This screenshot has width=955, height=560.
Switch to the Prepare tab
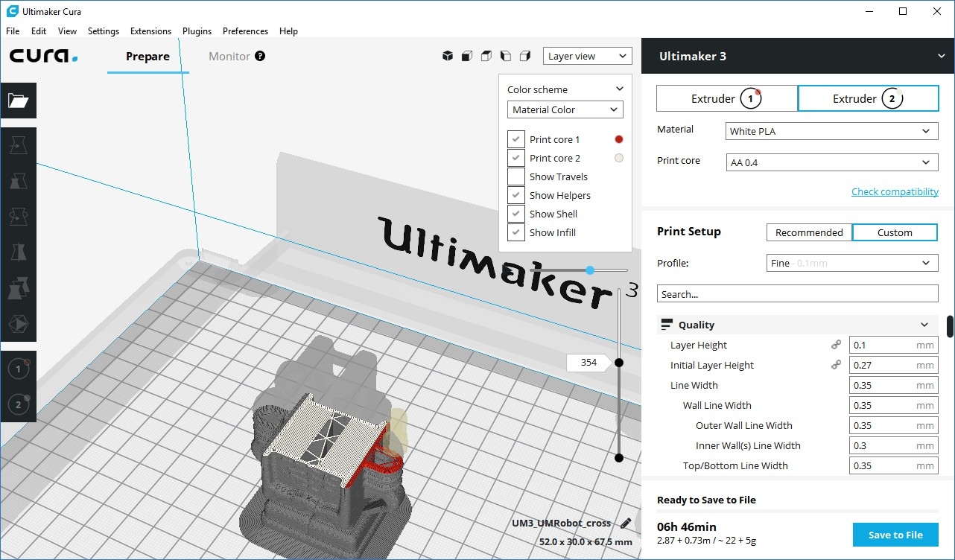pyautogui.click(x=147, y=56)
